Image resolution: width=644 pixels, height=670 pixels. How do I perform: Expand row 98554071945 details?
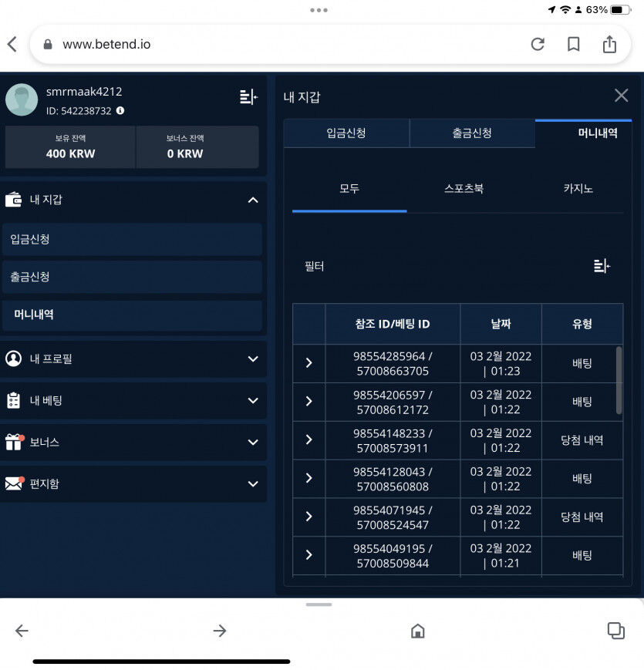(309, 517)
